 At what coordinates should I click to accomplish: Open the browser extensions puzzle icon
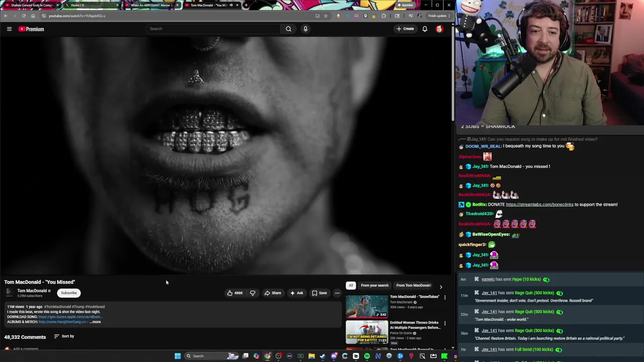(x=384, y=16)
